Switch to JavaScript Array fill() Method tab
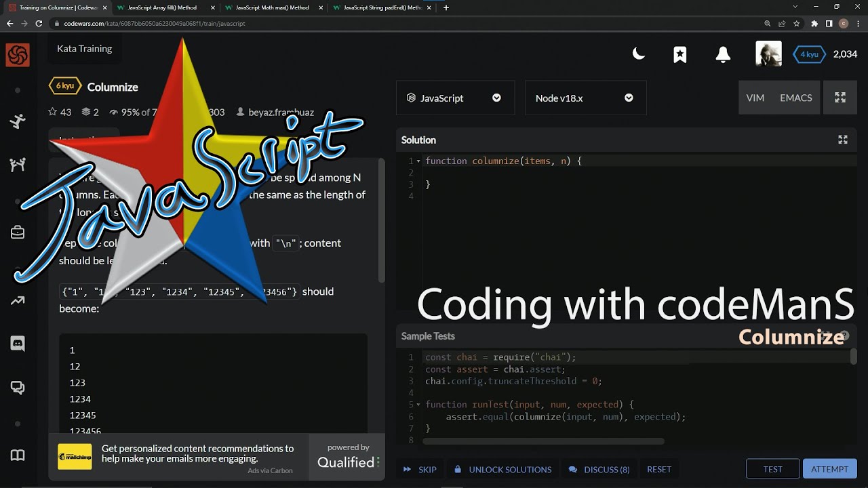This screenshot has height=488, width=868. 163,7
